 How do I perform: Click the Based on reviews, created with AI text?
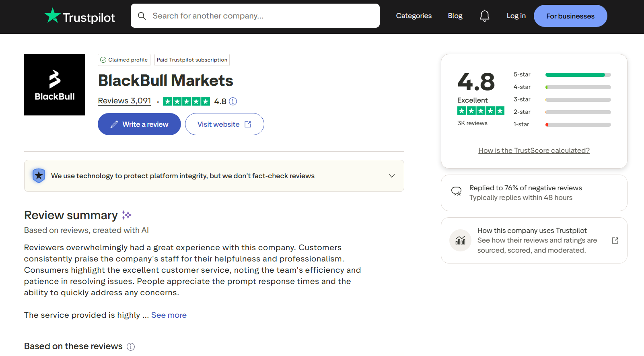pyautogui.click(x=86, y=230)
